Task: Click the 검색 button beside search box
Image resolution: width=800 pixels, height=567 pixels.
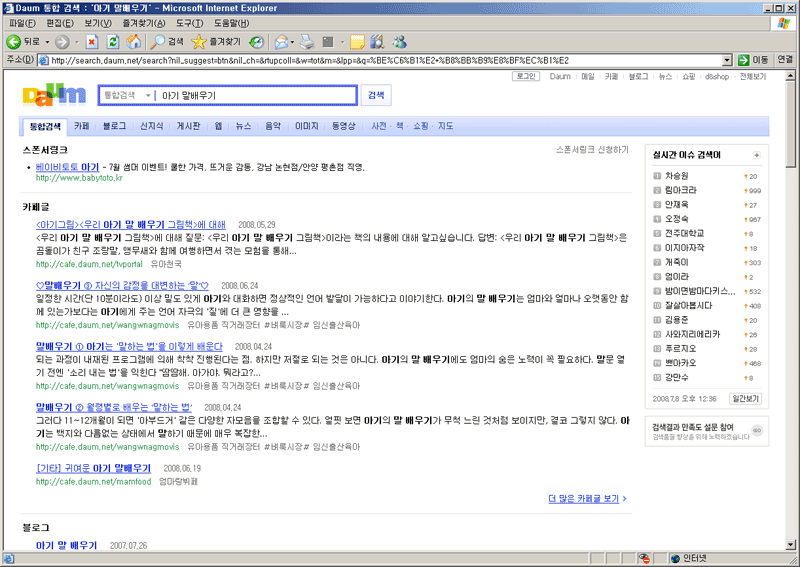Action: [x=376, y=95]
